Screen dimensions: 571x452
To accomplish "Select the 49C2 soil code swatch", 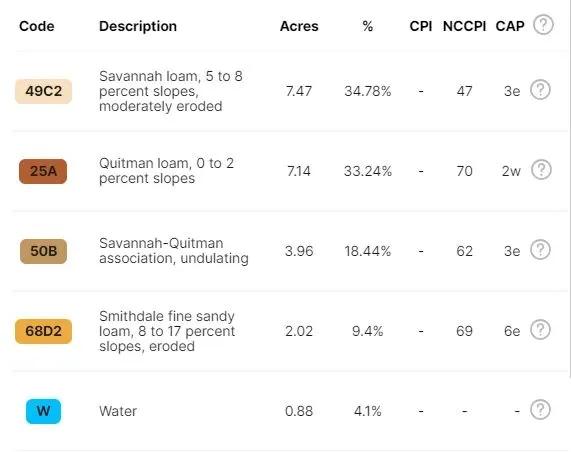I will pyautogui.click(x=43, y=91).
